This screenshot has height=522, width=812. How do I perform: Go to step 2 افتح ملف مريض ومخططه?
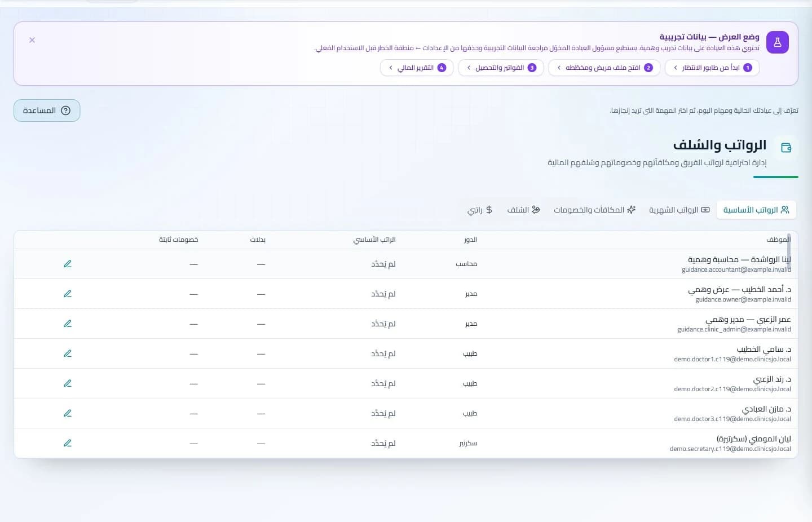tap(604, 68)
